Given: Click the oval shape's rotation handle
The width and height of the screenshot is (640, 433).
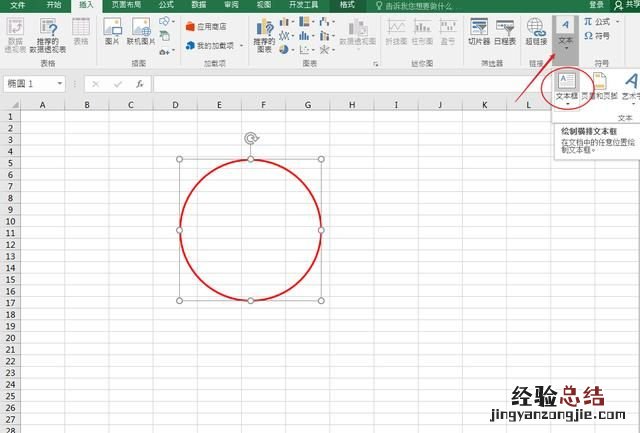Looking at the screenshot, I should point(251,138).
